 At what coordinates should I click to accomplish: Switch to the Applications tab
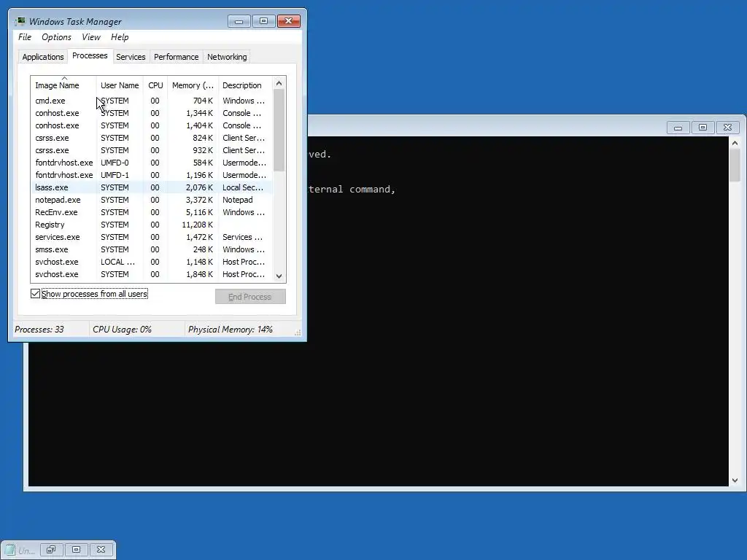pos(43,57)
